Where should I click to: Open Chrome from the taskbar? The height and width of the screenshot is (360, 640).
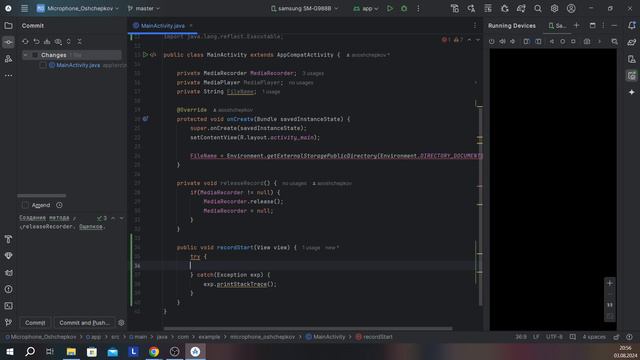154,351
